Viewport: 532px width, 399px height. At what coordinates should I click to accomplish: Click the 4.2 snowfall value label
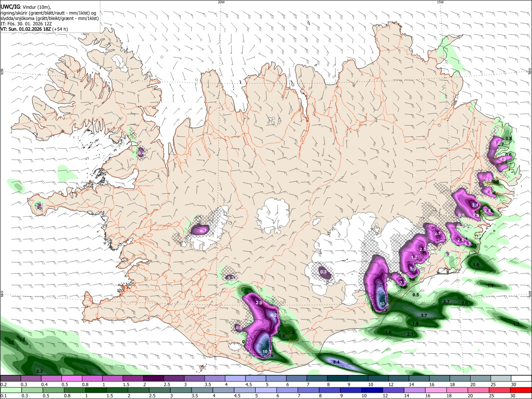pos(273,315)
